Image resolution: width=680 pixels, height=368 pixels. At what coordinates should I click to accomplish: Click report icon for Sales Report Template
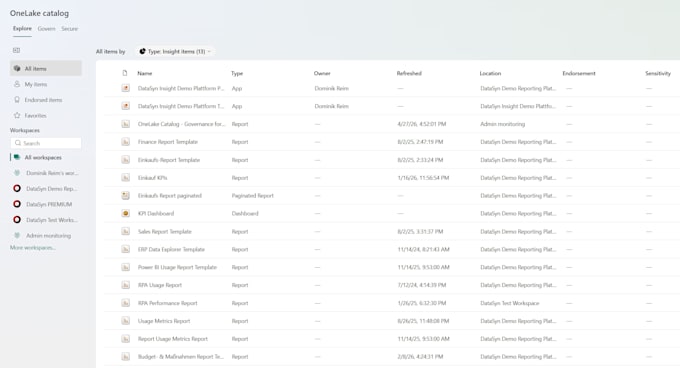125,231
